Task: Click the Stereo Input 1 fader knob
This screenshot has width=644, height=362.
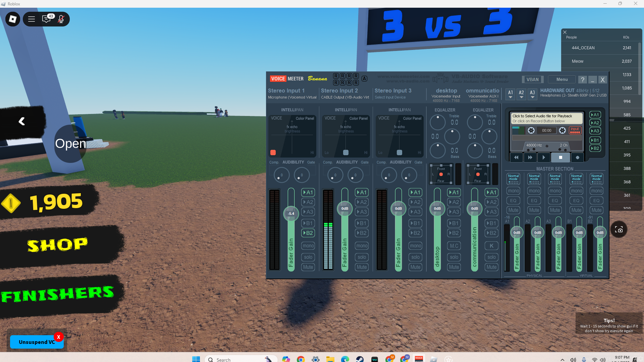Action: pyautogui.click(x=291, y=214)
